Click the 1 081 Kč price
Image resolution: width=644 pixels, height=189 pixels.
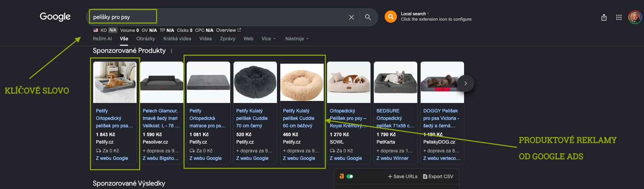[199, 134]
